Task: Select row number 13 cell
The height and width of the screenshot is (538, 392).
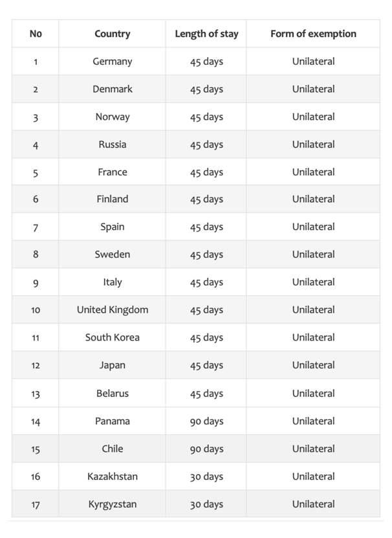Action: 36,394
